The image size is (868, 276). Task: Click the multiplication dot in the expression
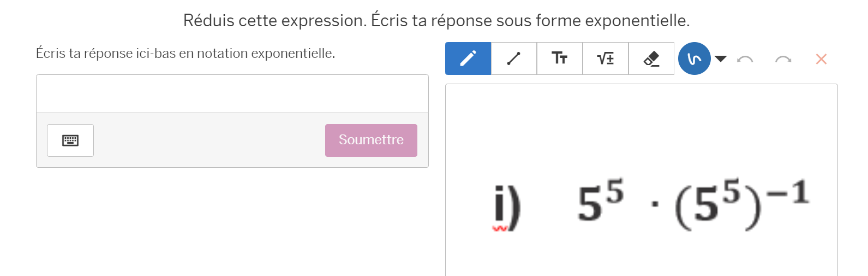655,204
